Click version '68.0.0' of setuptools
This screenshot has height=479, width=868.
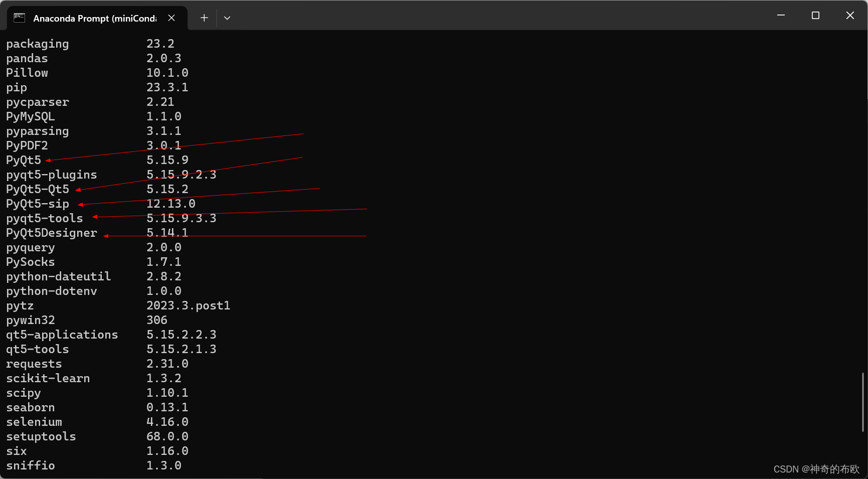point(167,437)
